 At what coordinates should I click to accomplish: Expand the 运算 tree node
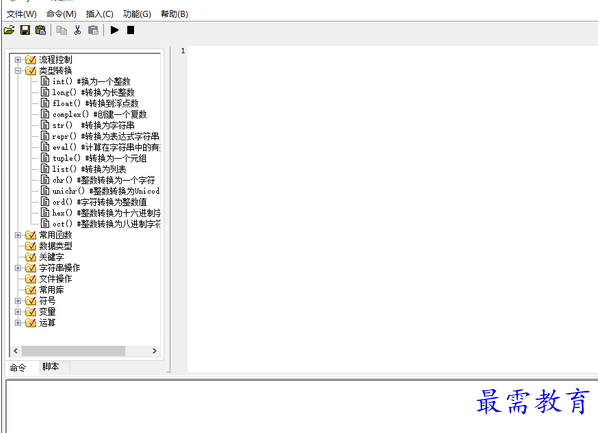coord(18,323)
